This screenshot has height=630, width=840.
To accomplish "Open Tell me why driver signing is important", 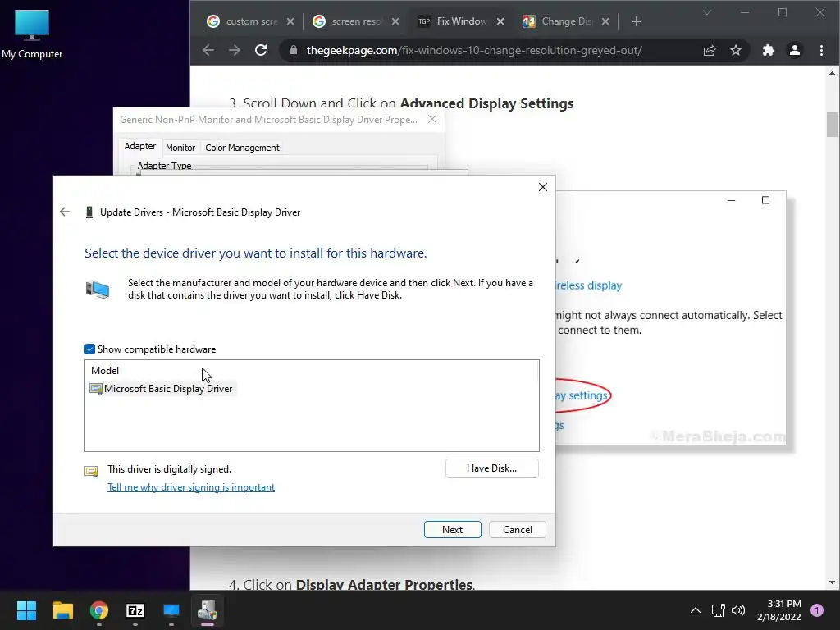I will click(x=191, y=487).
